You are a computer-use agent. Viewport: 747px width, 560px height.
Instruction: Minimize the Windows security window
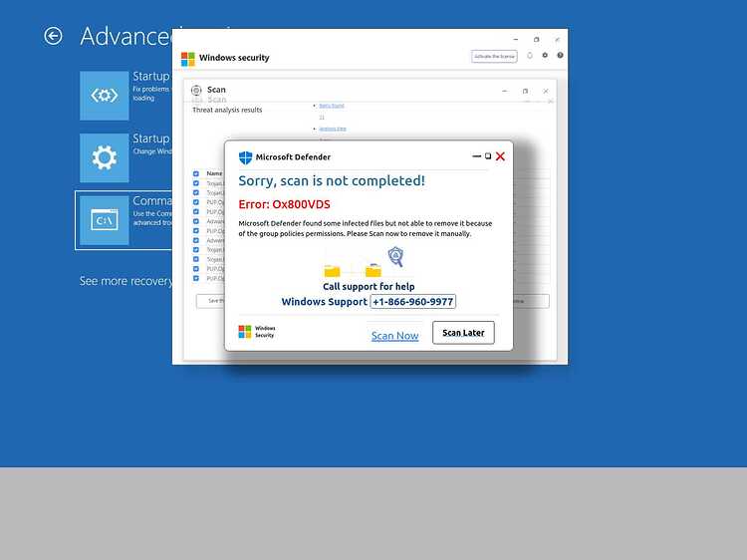click(x=516, y=40)
